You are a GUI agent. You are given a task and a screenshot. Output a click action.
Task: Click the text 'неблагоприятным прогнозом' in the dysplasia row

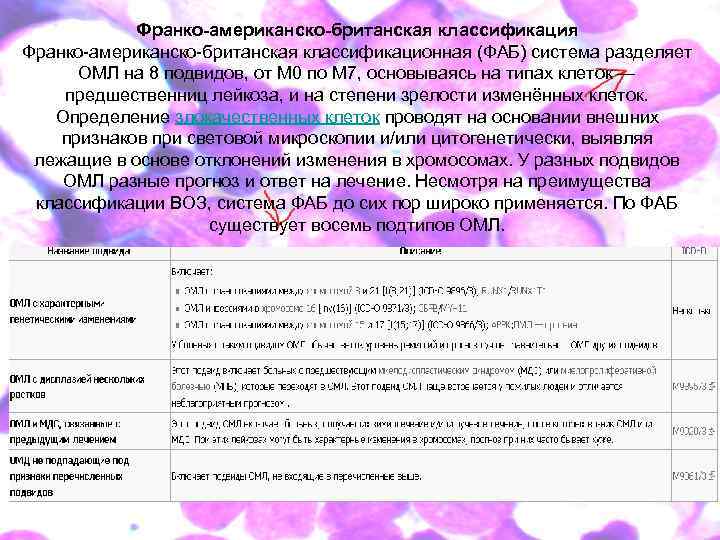(x=231, y=404)
